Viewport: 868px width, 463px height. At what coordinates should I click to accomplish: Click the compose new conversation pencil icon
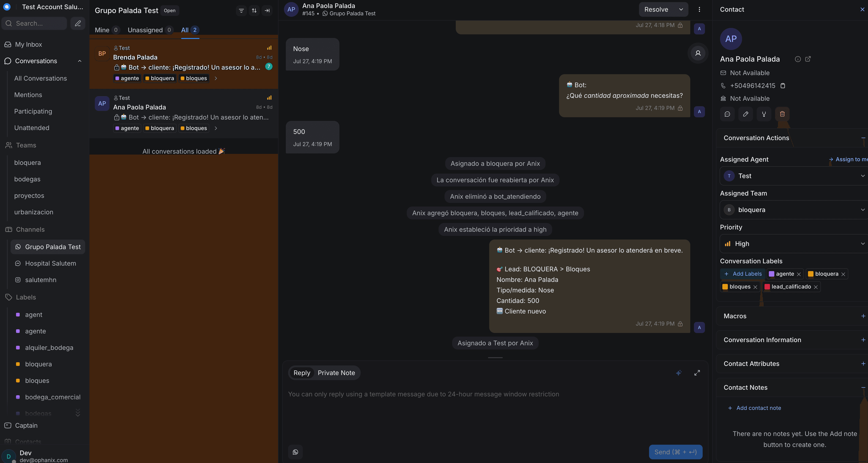78,23
